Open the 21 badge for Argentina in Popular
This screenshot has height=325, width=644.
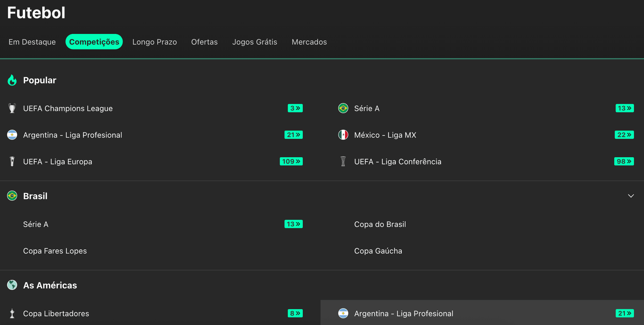293,135
